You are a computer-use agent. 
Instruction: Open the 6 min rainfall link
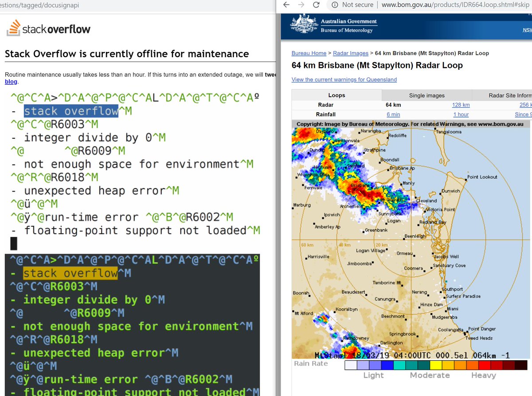[x=394, y=114]
